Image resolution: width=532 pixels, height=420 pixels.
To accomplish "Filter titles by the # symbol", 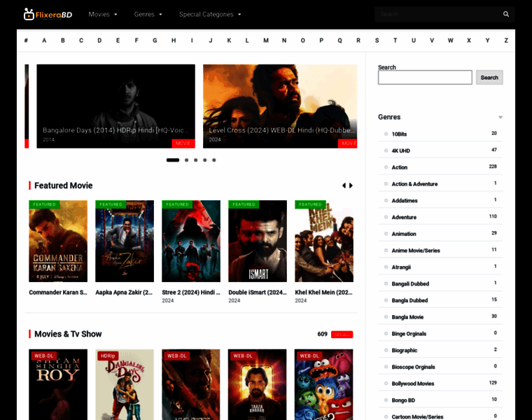I will [x=26, y=41].
